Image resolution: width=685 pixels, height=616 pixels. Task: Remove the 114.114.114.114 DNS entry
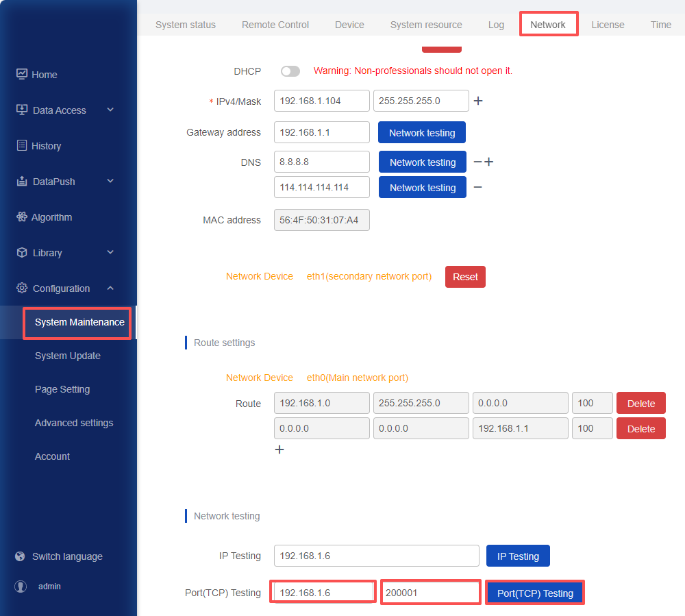pyautogui.click(x=477, y=187)
